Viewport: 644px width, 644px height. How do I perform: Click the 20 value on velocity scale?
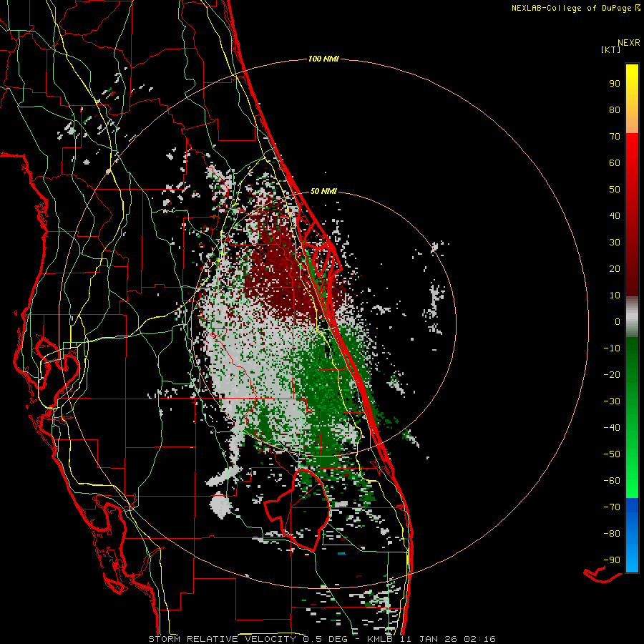[615, 269]
